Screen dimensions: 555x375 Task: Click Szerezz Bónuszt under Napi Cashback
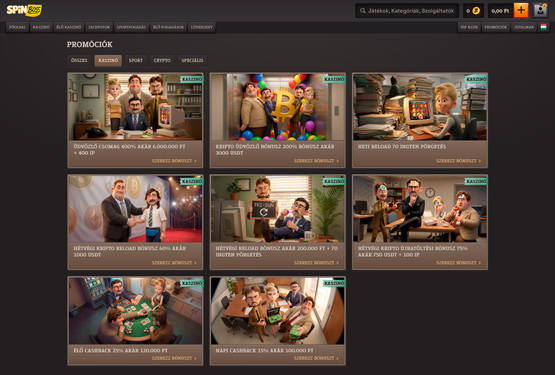(x=316, y=358)
